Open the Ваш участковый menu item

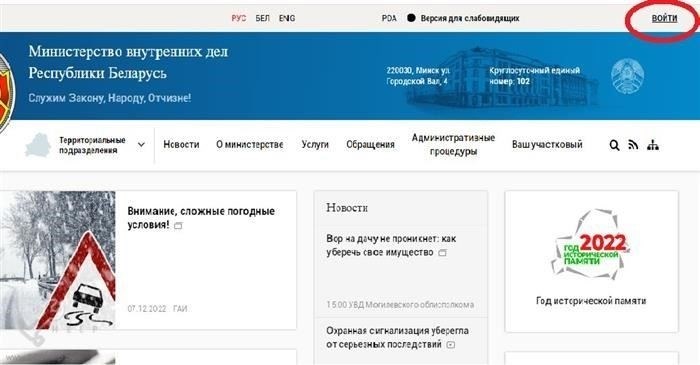click(x=547, y=145)
